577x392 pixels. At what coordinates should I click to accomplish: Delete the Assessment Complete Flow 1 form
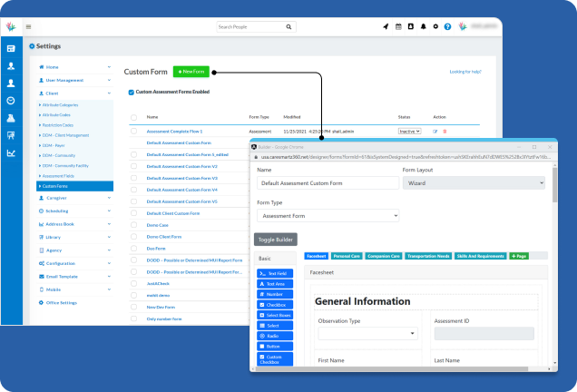click(445, 132)
